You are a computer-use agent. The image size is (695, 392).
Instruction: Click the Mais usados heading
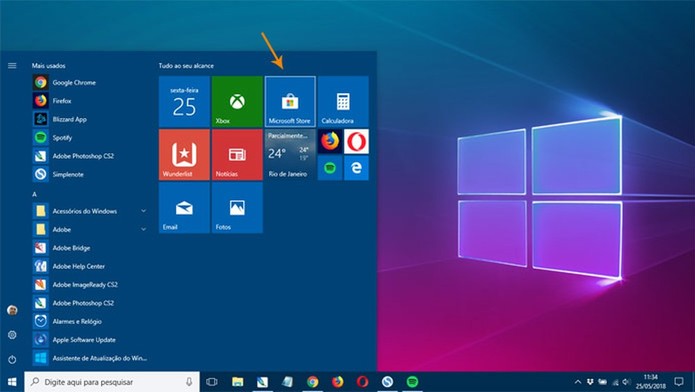[x=48, y=66]
